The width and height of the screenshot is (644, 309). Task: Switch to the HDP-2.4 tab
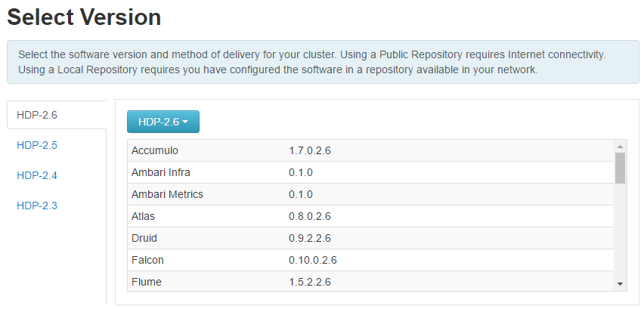coord(37,175)
